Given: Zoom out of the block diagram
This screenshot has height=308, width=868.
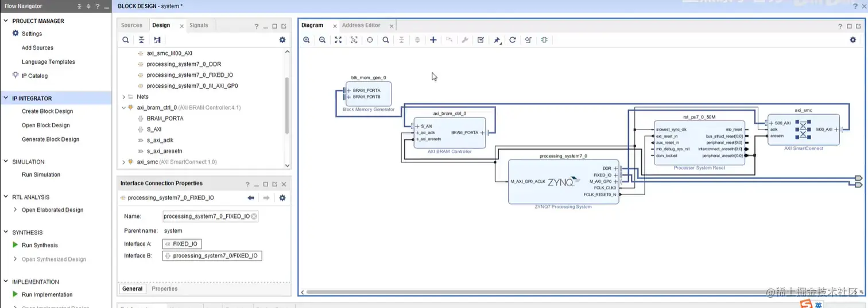Looking at the screenshot, I should pyautogui.click(x=323, y=40).
